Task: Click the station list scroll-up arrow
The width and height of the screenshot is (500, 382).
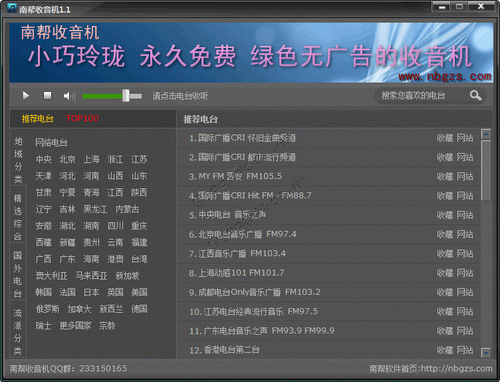Action: [486, 134]
